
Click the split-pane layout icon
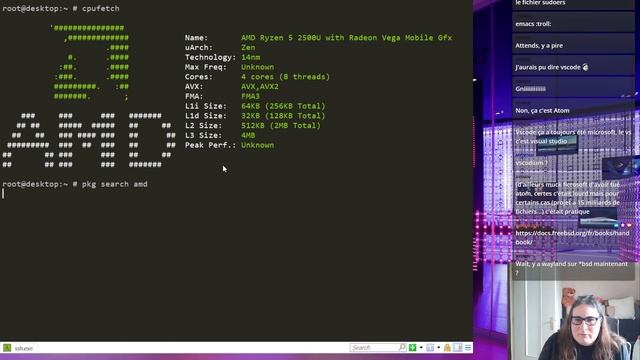click(430, 347)
